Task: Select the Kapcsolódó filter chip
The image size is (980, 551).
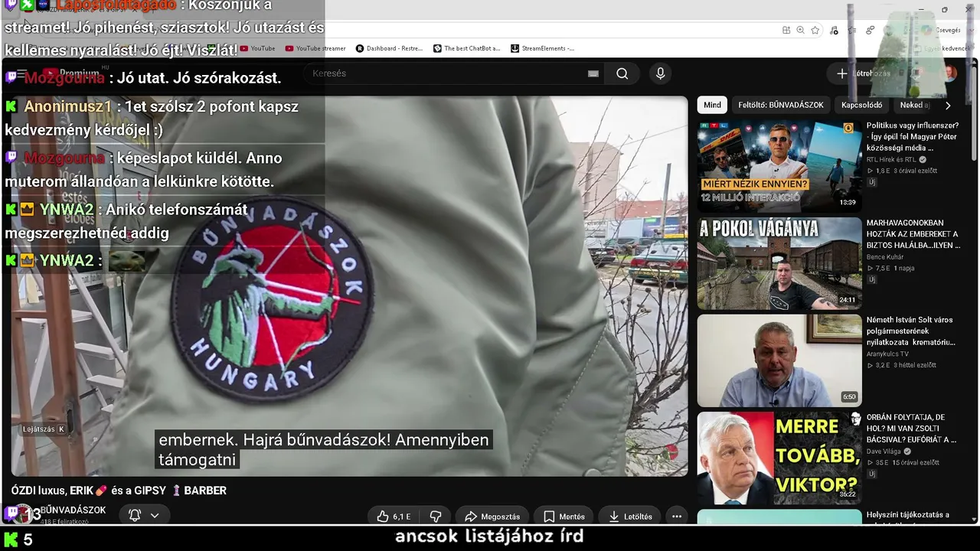Action: (862, 105)
